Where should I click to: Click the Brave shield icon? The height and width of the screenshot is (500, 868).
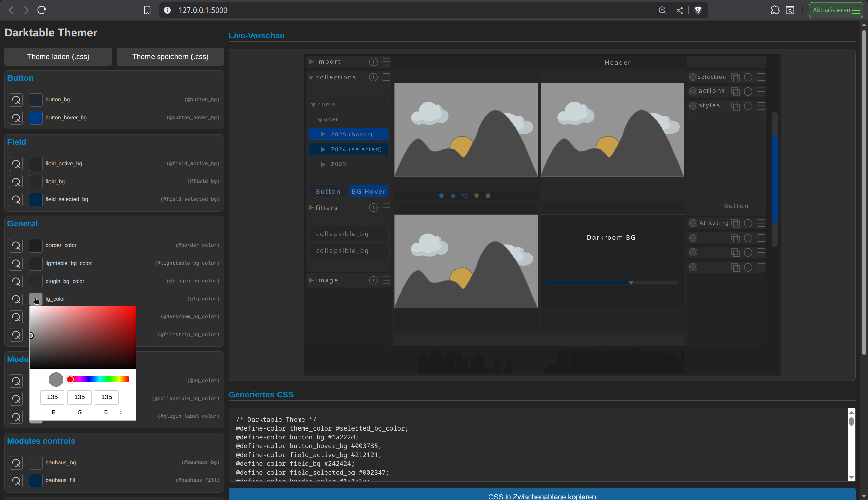[698, 10]
